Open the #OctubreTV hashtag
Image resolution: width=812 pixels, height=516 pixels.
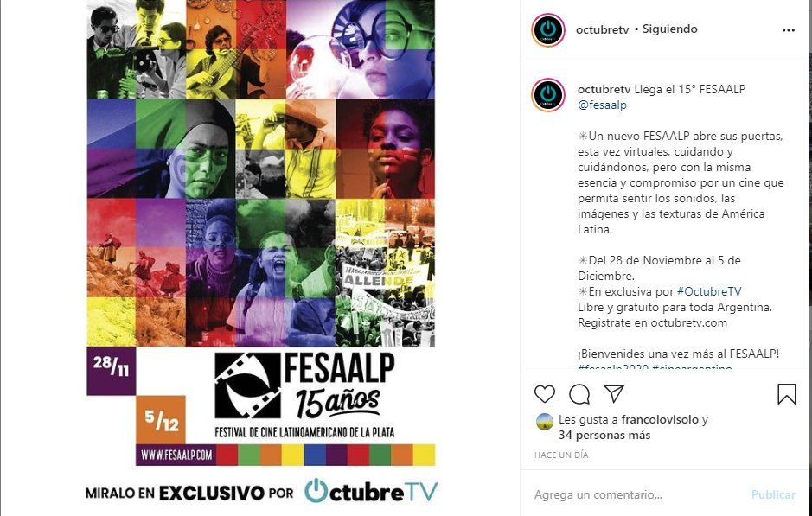coord(709,291)
